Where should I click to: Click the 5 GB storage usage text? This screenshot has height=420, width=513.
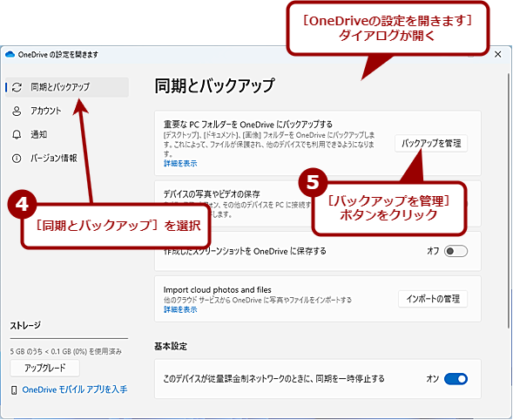tap(66, 351)
